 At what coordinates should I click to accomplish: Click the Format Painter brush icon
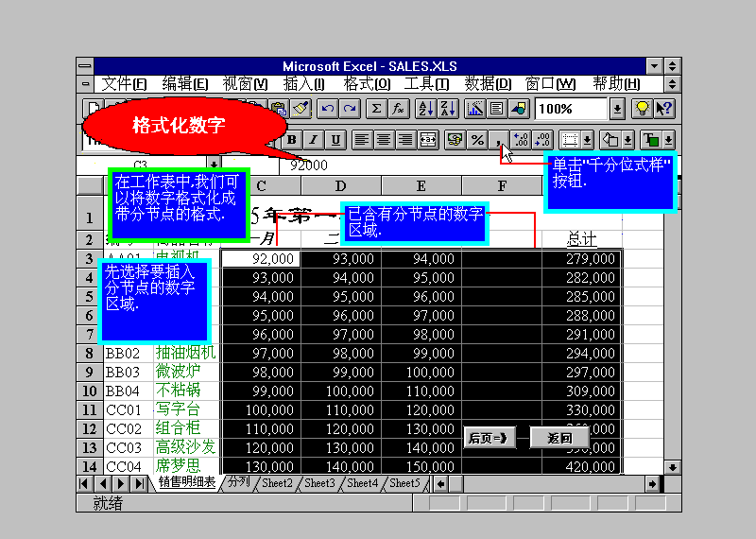click(x=301, y=109)
